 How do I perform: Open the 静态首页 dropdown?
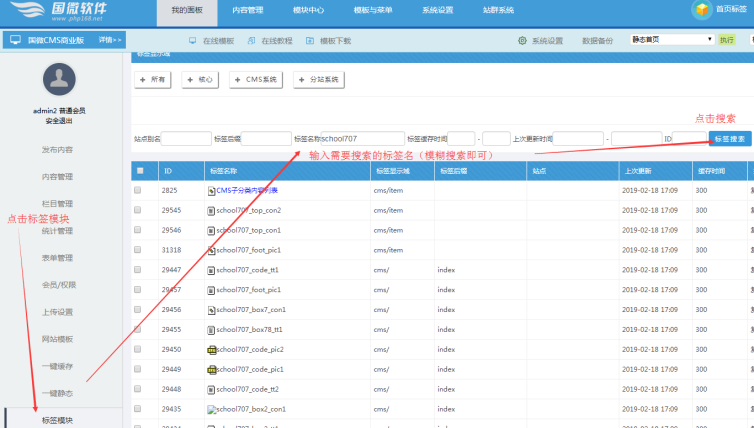[672, 40]
